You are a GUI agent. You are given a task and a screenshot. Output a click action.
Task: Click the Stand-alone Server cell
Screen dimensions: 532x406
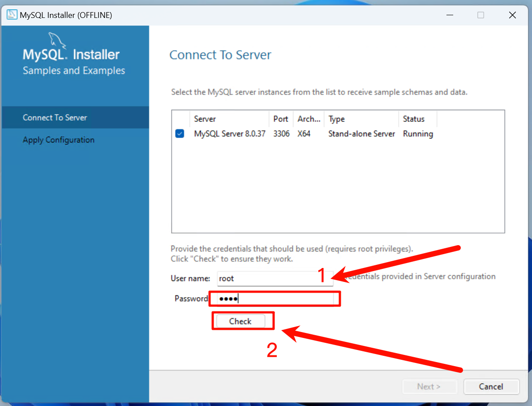click(362, 134)
